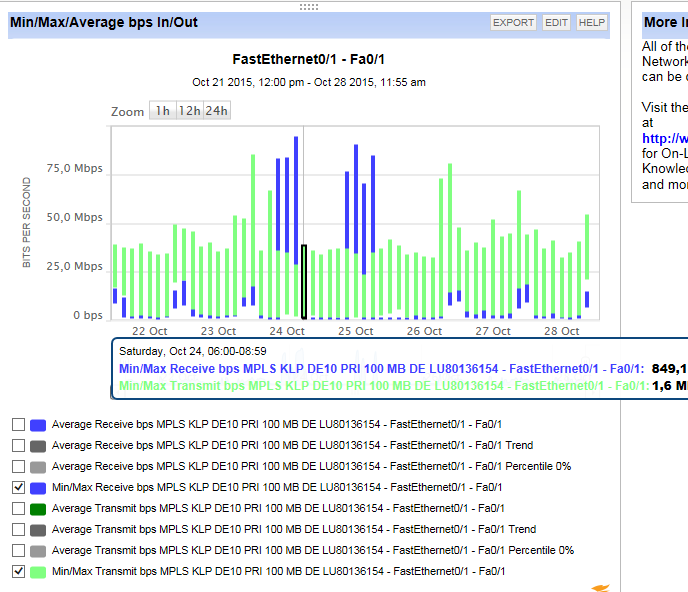Set chart zoom to 12h
Viewport: 688px width, 592px height.
(x=190, y=111)
